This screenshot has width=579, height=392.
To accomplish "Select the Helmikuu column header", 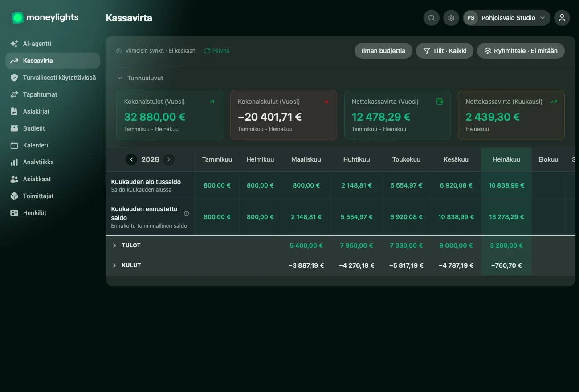I will [260, 159].
